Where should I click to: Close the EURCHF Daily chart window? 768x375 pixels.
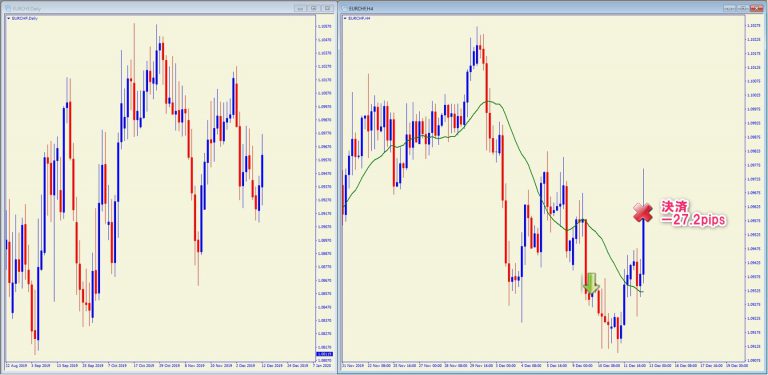click(328, 8)
